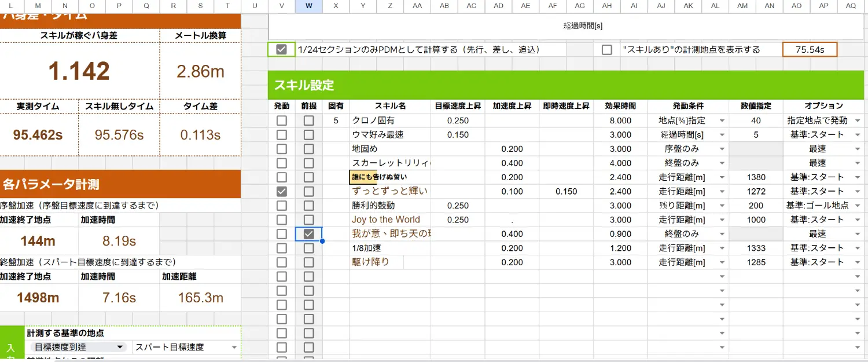
Task: Open the 序盤のみ condition dropdown for 地固め
Action: (x=722, y=149)
